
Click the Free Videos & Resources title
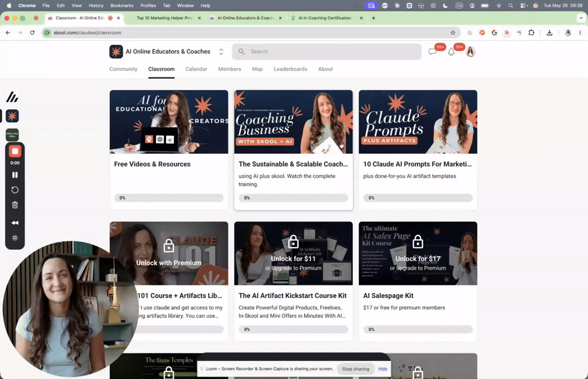pos(152,164)
